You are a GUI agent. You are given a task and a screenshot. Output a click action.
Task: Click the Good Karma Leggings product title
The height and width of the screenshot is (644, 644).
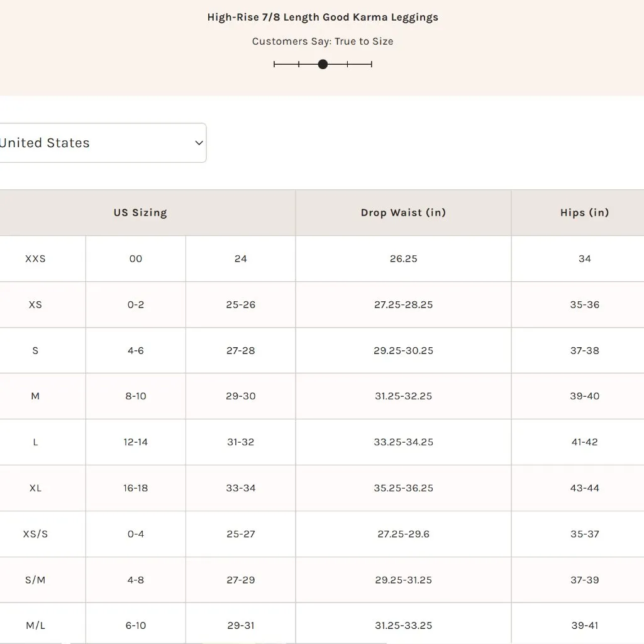pos(323,17)
